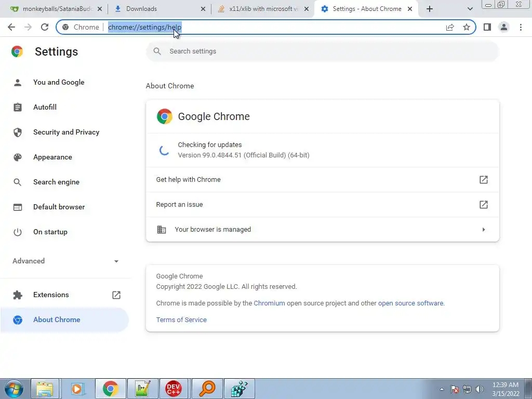Click the On startup power icon
The image size is (532, 399).
(18, 232)
